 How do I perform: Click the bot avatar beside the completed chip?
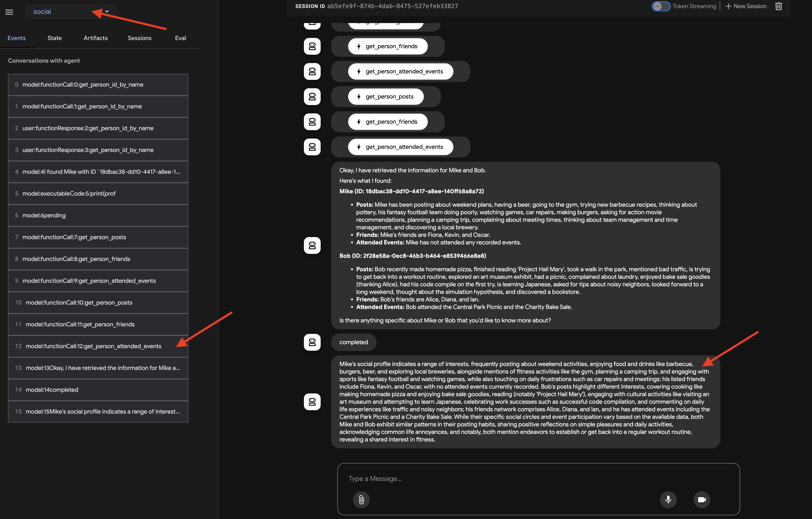(312, 342)
